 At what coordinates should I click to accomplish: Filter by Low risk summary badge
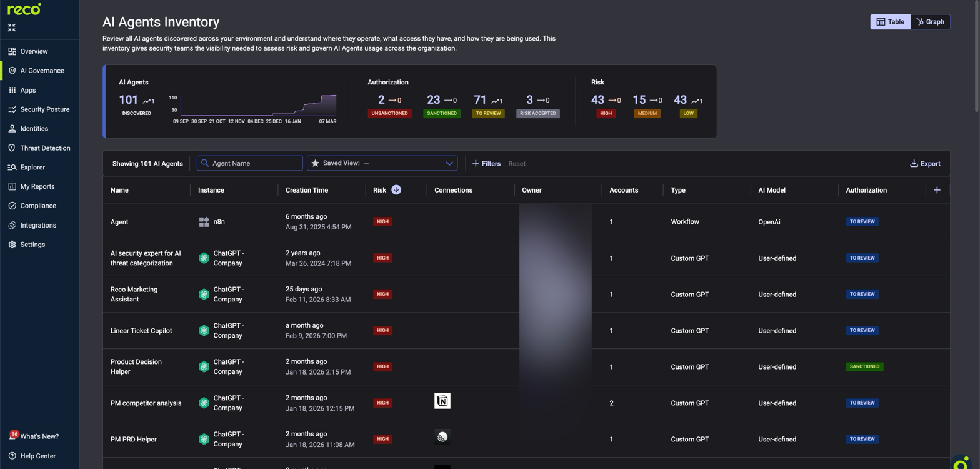(688, 113)
